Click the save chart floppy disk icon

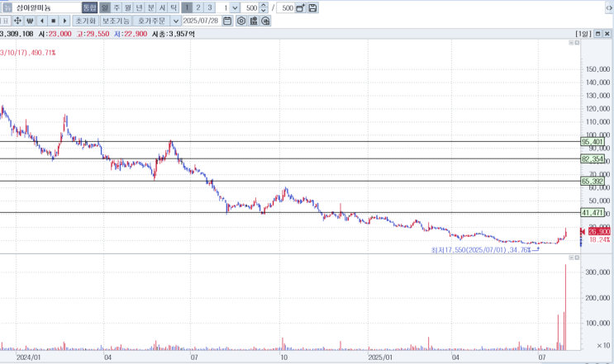[312, 7]
